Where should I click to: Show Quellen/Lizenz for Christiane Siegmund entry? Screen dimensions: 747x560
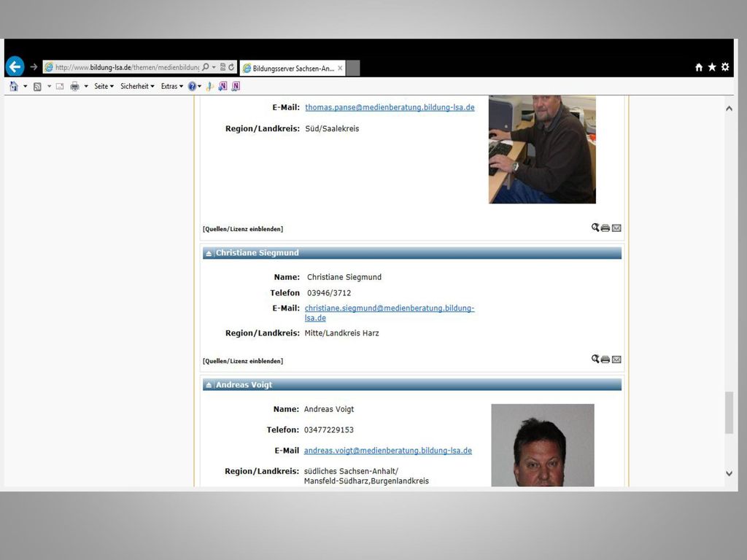point(243,361)
